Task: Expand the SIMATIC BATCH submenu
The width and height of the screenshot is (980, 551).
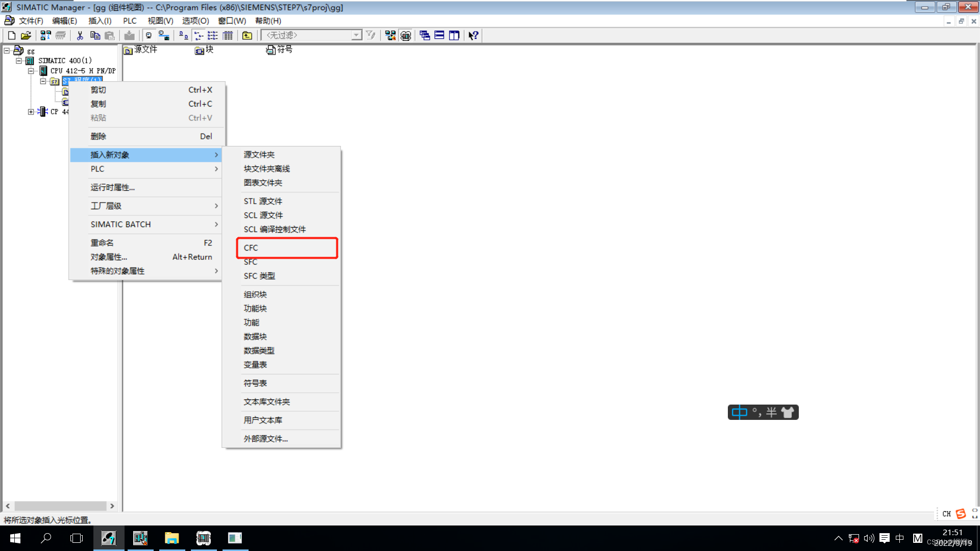Action: click(146, 224)
